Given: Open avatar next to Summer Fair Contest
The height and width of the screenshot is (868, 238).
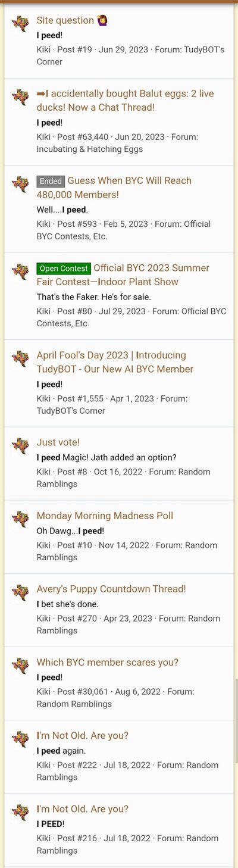Looking at the screenshot, I should tap(20, 272).
